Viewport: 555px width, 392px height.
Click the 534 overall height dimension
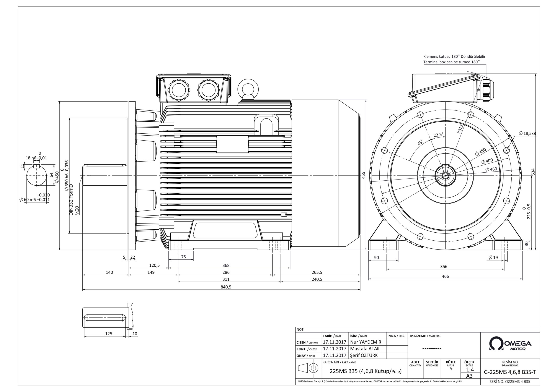(533, 172)
